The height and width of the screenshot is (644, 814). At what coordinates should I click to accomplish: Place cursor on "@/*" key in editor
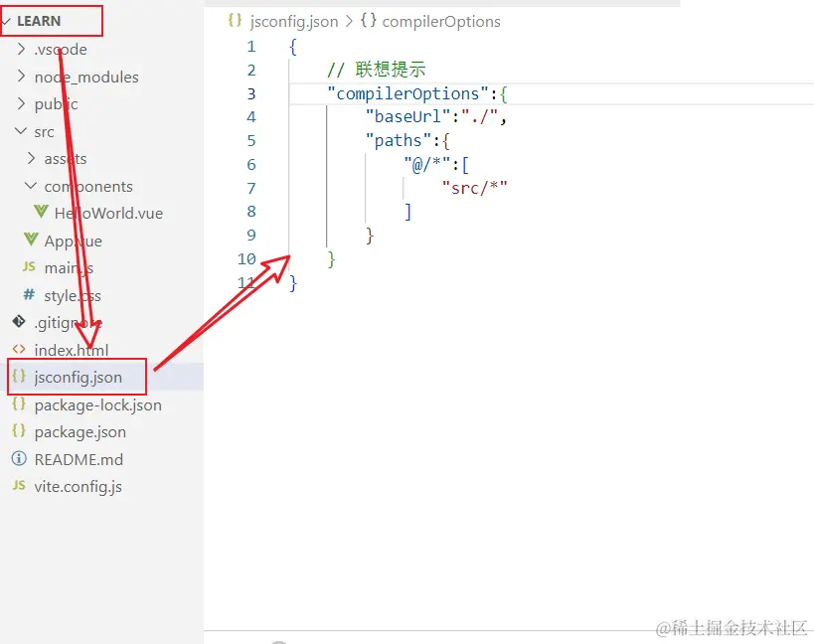pos(427,165)
